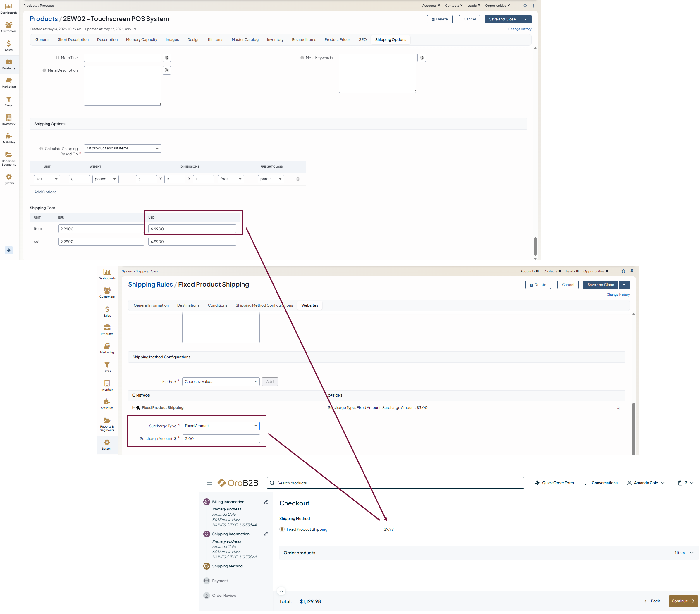Click the trash icon in the shipping options row

click(297, 179)
